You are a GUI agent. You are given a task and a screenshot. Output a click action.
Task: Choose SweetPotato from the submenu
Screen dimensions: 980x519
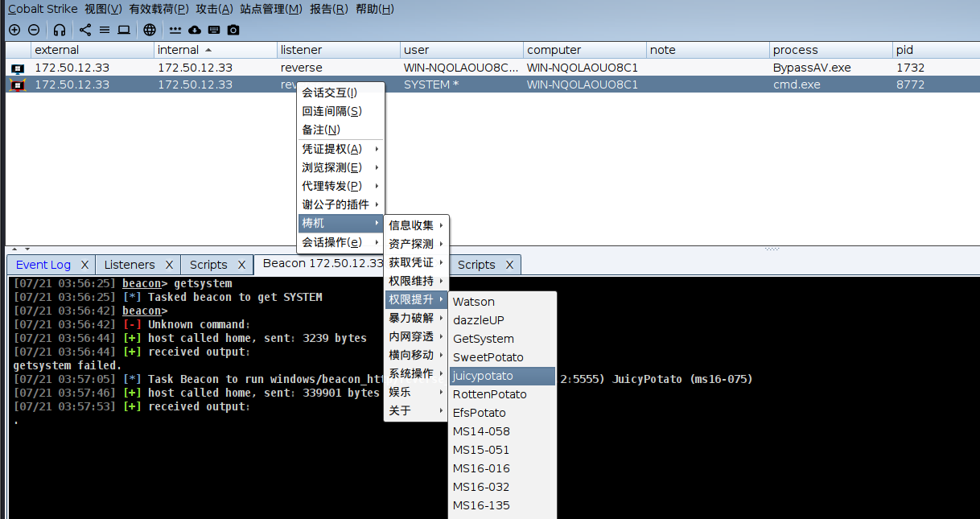503,357
